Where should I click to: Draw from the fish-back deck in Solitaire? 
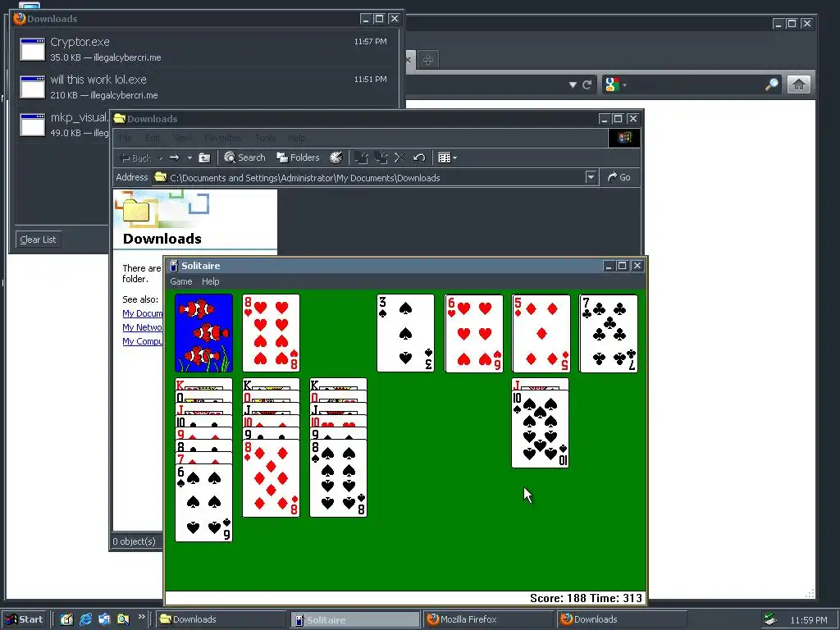(x=203, y=333)
